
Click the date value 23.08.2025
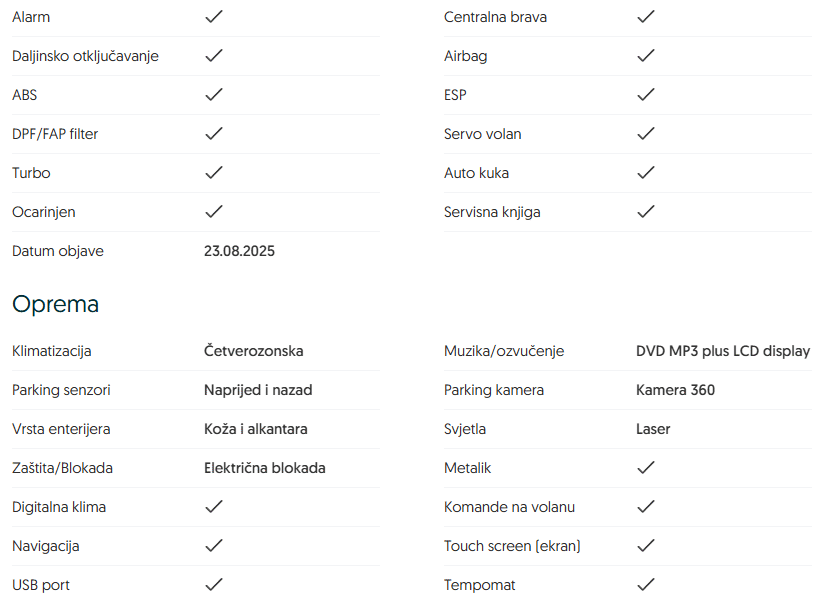coord(239,251)
